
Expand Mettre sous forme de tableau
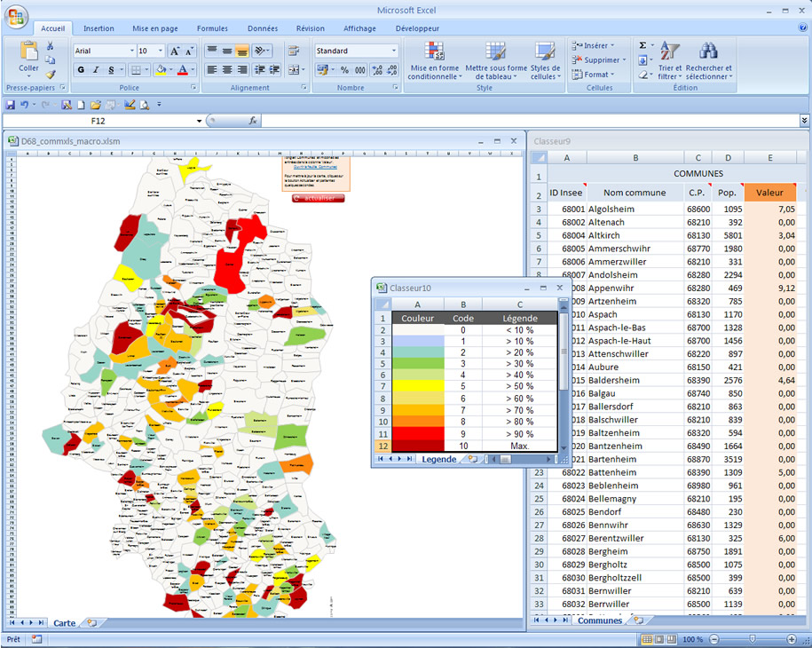click(496, 61)
